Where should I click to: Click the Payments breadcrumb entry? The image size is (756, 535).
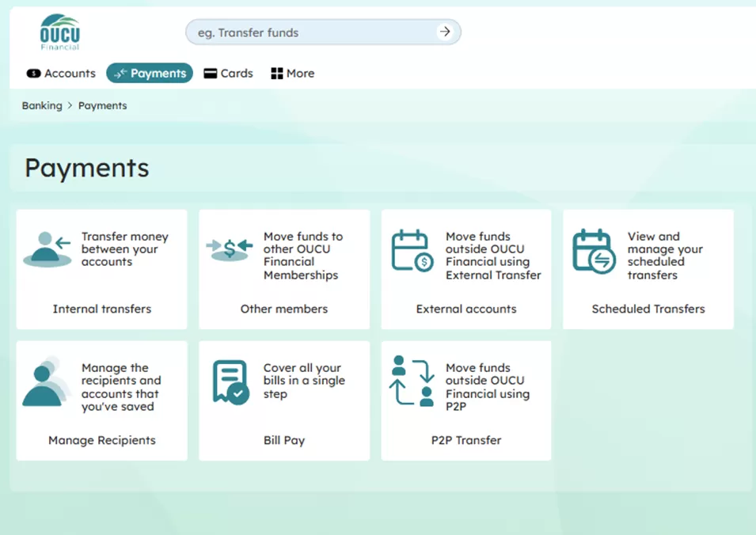click(x=102, y=105)
